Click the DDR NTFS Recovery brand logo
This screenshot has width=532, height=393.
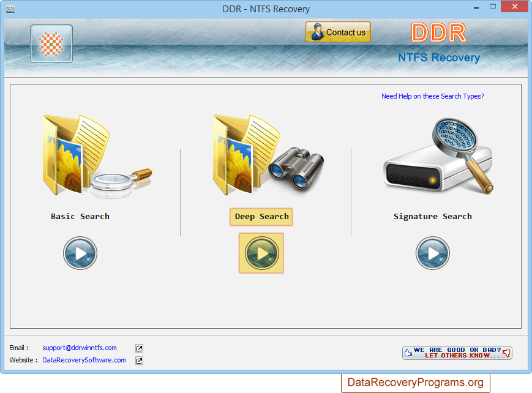(439, 43)
